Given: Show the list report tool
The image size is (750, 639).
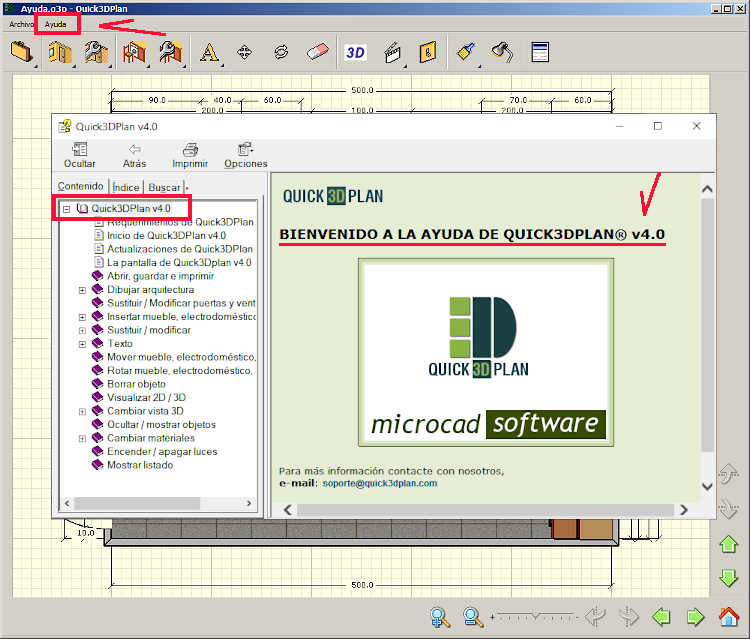Looking at the screenshot, I should [x=540, y=52].
